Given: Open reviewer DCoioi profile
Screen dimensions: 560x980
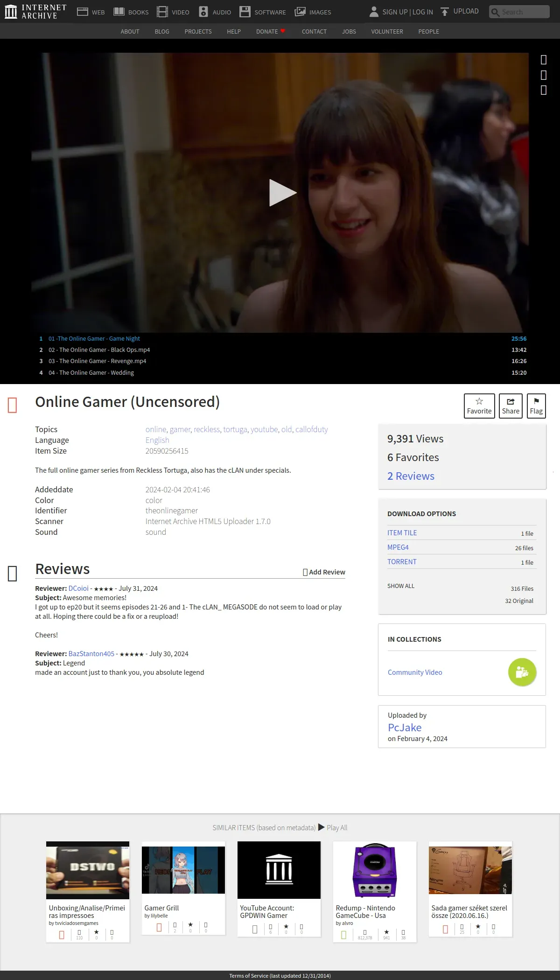Looking at the screenshot, I should (x=78, y=588).
